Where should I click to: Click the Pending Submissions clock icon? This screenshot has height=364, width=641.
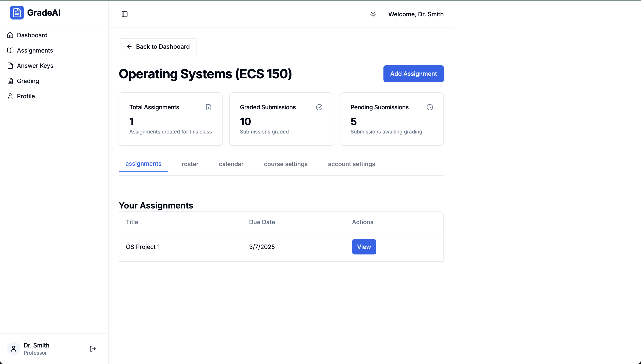pyautogui.click(x=430, y=107)
